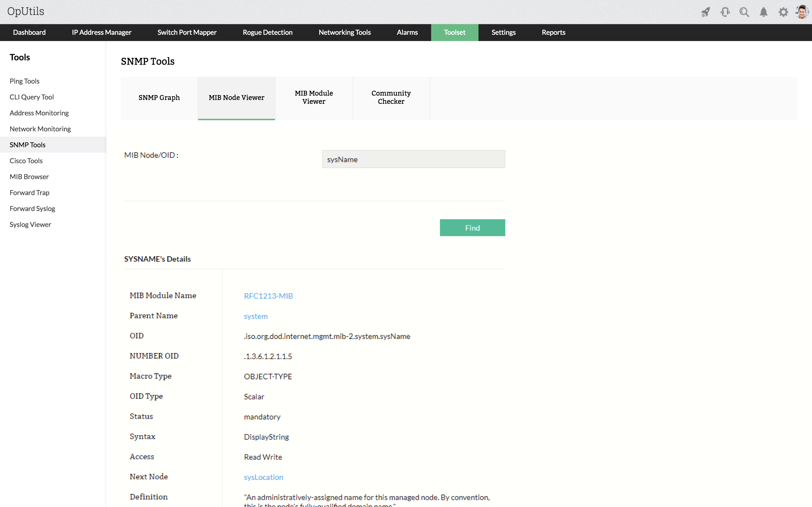Open the MIB Module Viewer tab
This screenshot has height=507, width=812.
click(x=314, y=98)
